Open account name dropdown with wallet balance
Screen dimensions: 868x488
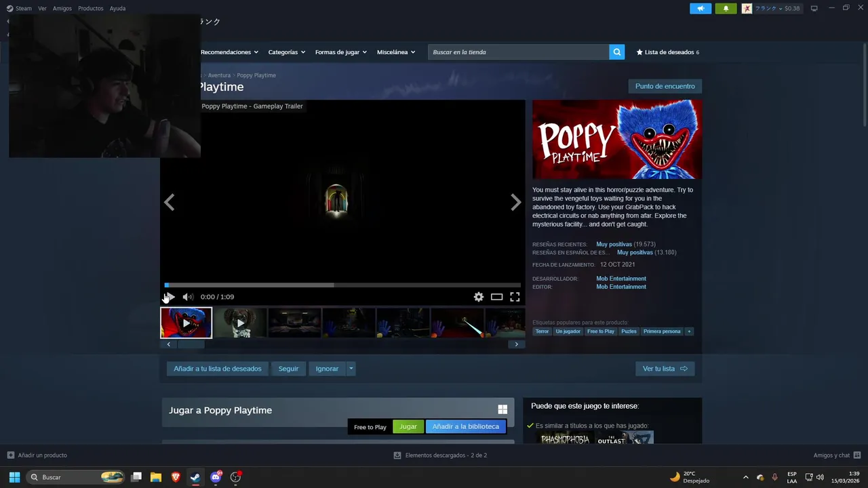point(777,8)
